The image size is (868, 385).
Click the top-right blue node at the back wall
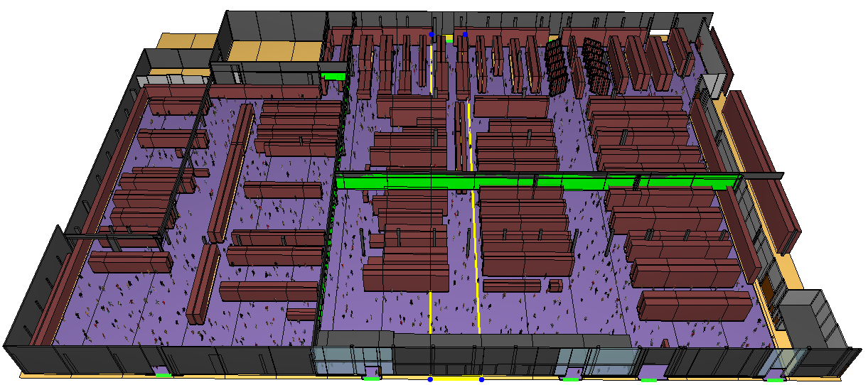point(465,34)
